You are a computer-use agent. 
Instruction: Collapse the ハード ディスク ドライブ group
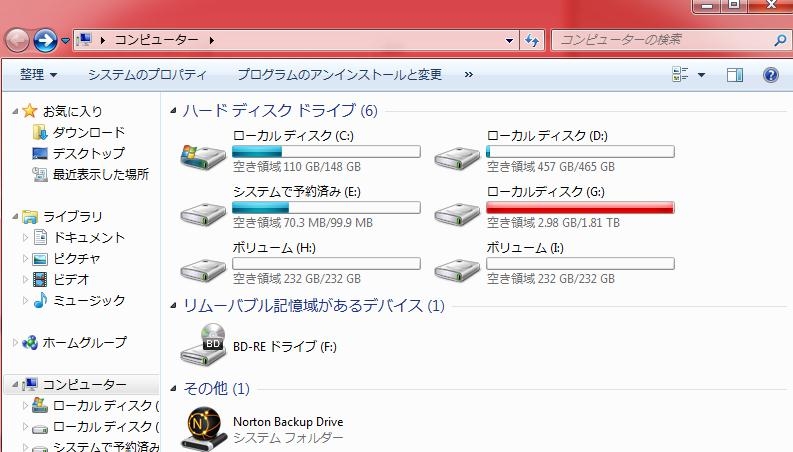click(x=173, y=111)
